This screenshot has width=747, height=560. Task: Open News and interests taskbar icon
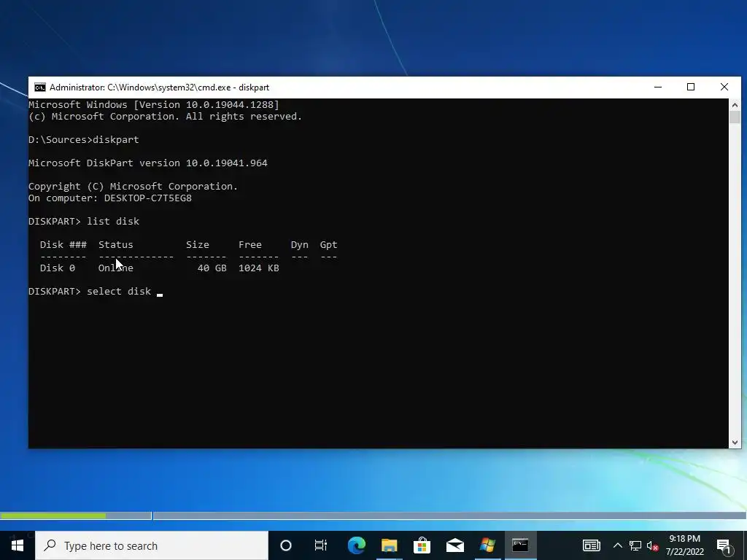pos(591,545)
